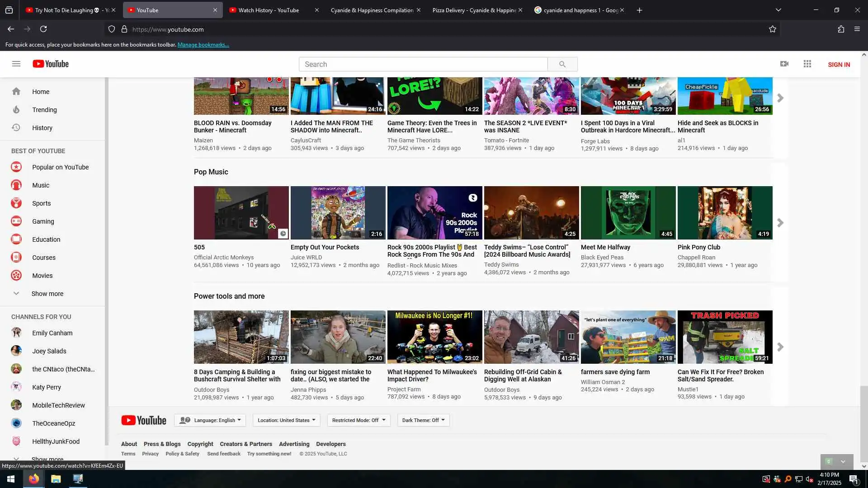Open the YouTube apps grid icon

point(807,64)
